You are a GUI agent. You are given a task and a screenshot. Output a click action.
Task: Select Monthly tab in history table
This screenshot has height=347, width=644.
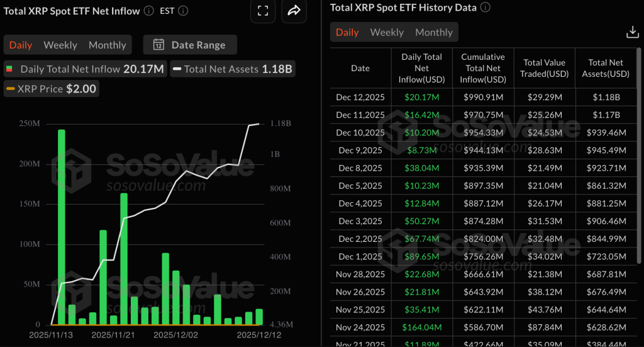click(x=433, y=32)
